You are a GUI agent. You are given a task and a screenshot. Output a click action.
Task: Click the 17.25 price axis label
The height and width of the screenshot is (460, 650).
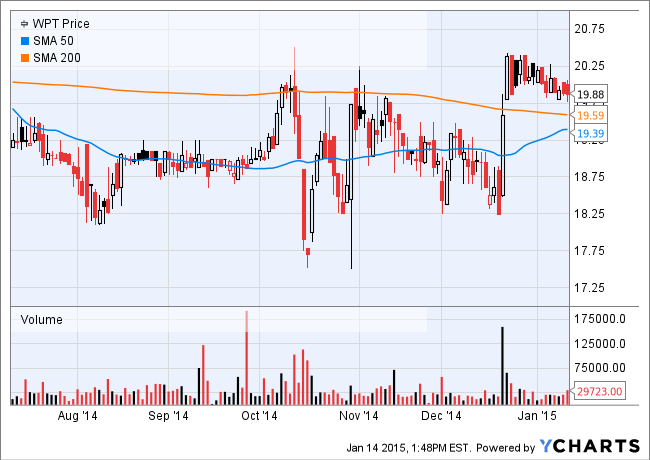(x=594, y=288)
